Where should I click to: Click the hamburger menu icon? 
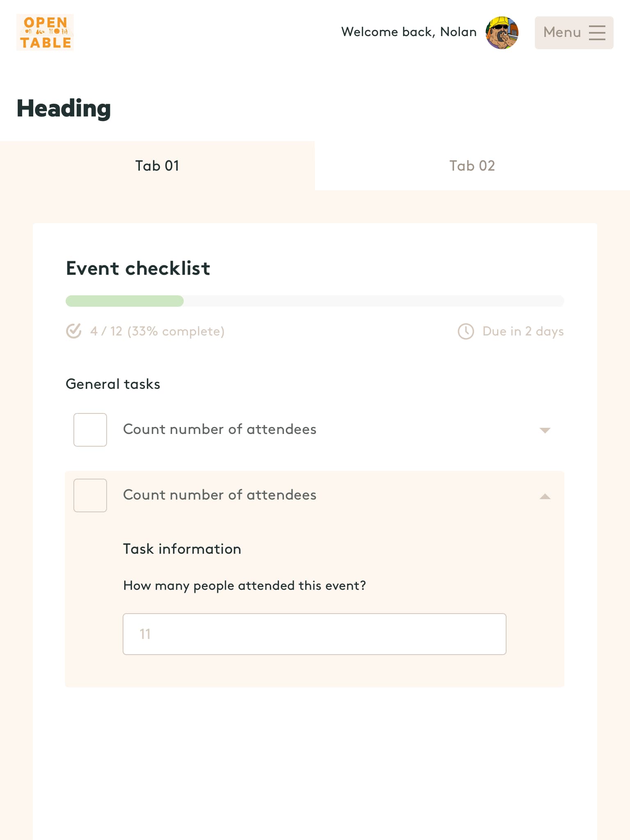(597, 33)
